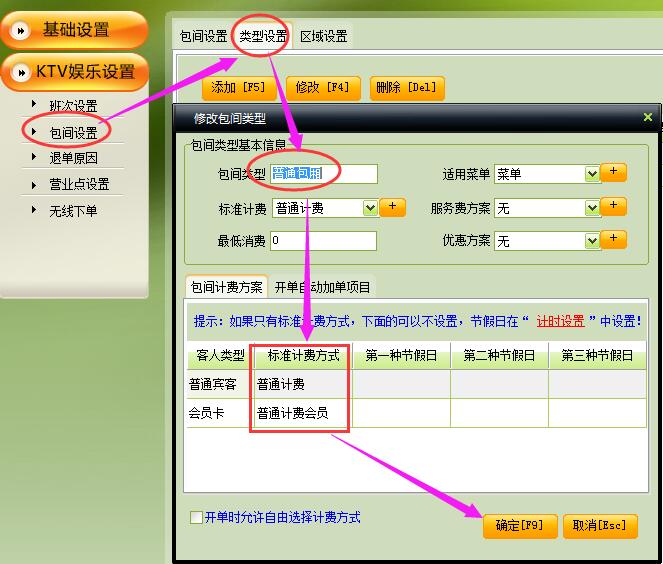This screenshot has height=564, width=663.
Task: Open the 适用菜单 dropdown
Action: click(x=591, y=174)
